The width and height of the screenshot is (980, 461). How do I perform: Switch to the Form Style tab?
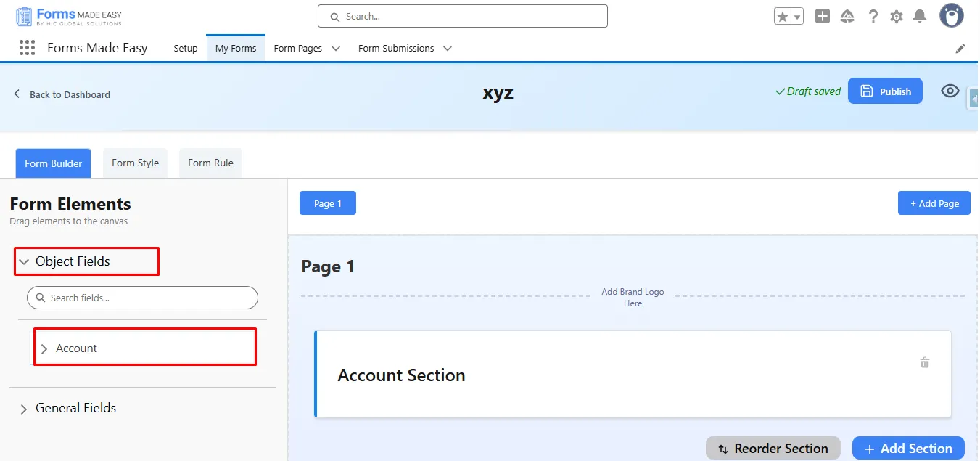(x=135, y=163)
